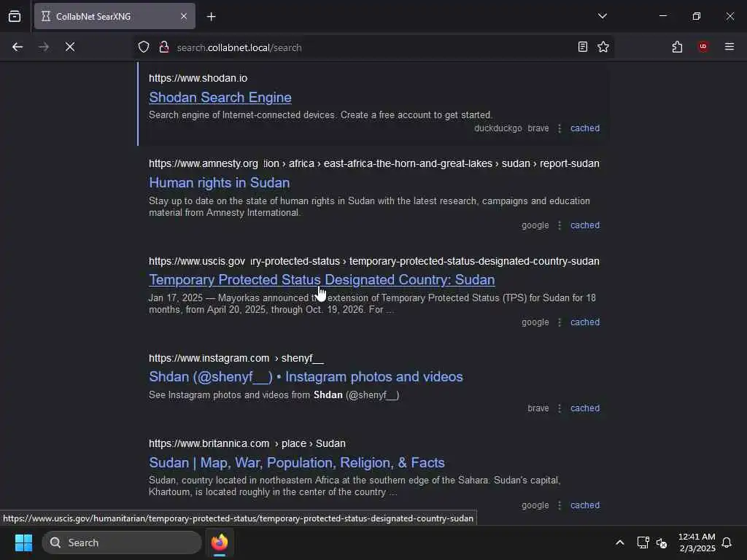Open clock showing 12:41 AM
The height and width of the screenshot is (560, 747).
pos(697,542)
